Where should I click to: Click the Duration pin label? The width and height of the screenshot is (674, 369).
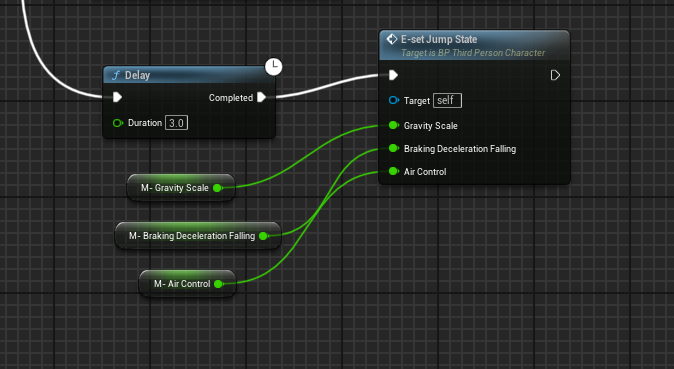tap(145, 123)
